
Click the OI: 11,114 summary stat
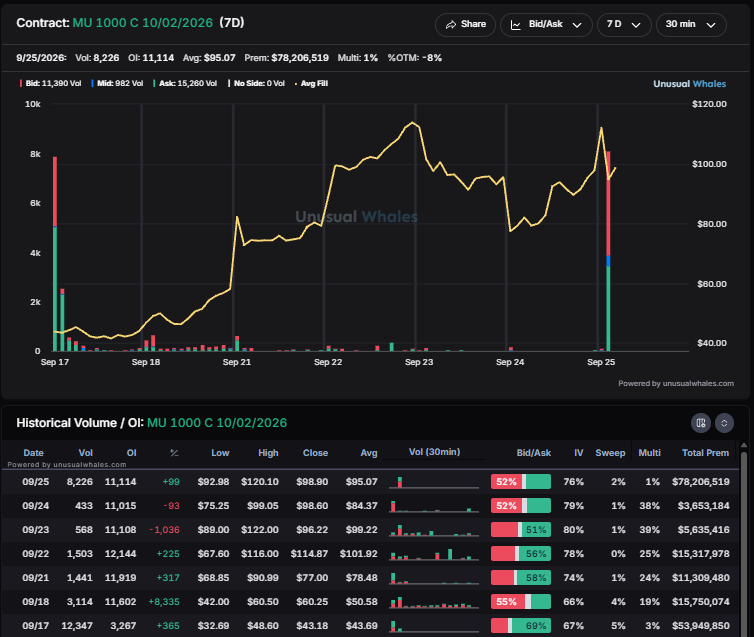(151, 58)
